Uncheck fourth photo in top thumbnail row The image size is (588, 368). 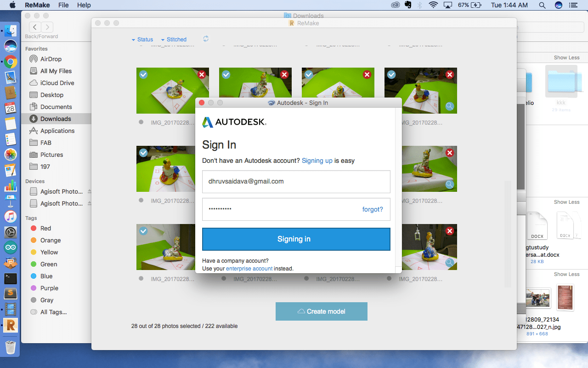[391, 75]
